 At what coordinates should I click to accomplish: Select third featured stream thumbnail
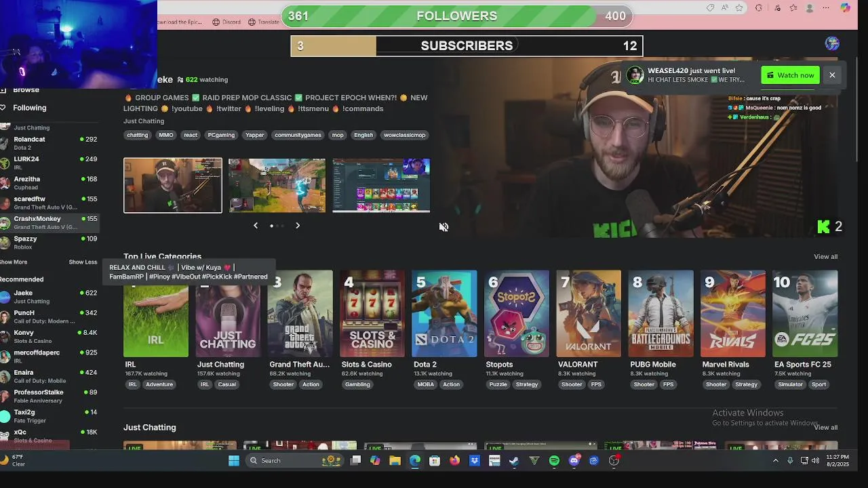click(381, 185)
